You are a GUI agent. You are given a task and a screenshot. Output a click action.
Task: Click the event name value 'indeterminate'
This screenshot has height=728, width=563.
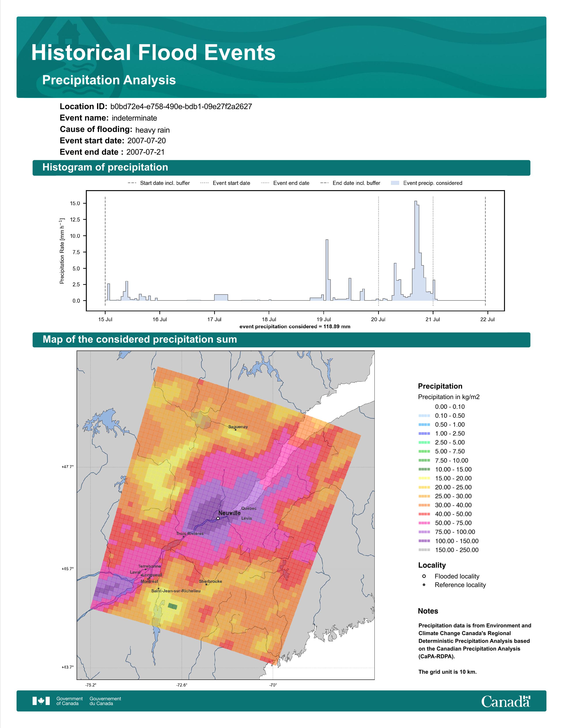134,118
